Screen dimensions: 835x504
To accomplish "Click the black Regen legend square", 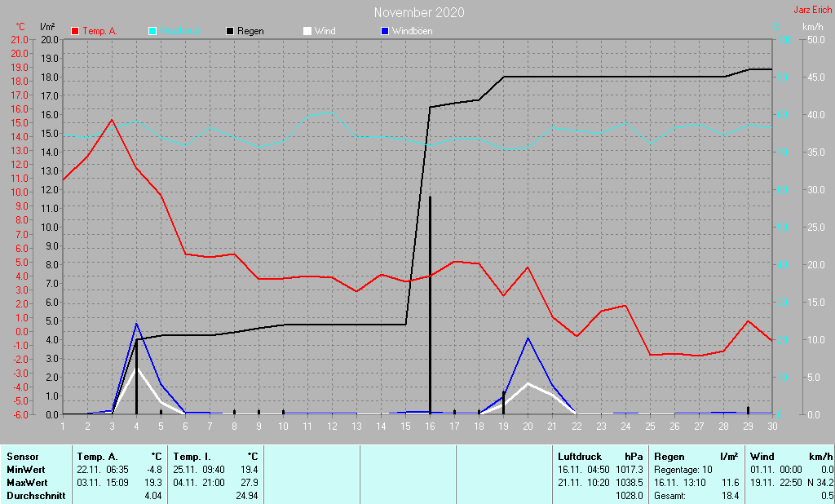I will coord(230,31).
